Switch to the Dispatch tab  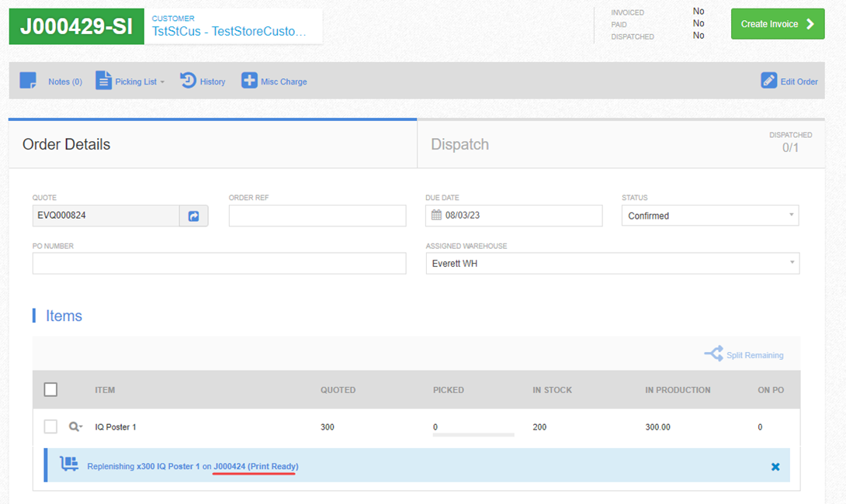pyautogui.click(x=621, y=144)
